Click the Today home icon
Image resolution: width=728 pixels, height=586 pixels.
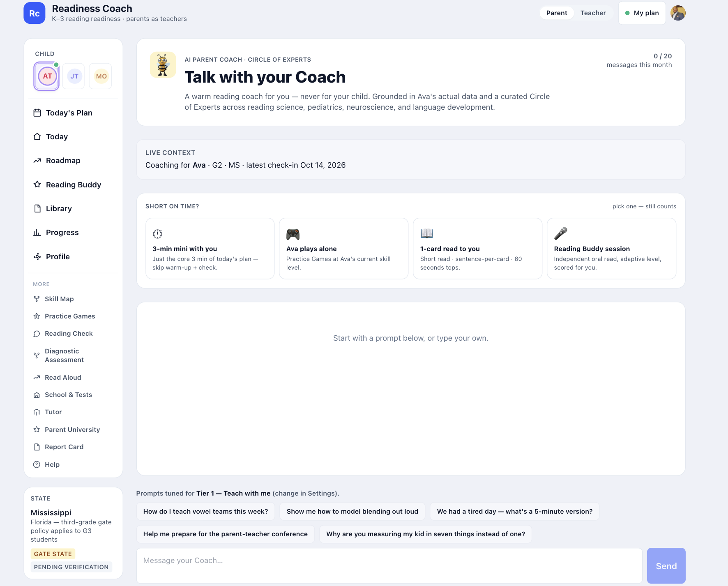(37, 136)
